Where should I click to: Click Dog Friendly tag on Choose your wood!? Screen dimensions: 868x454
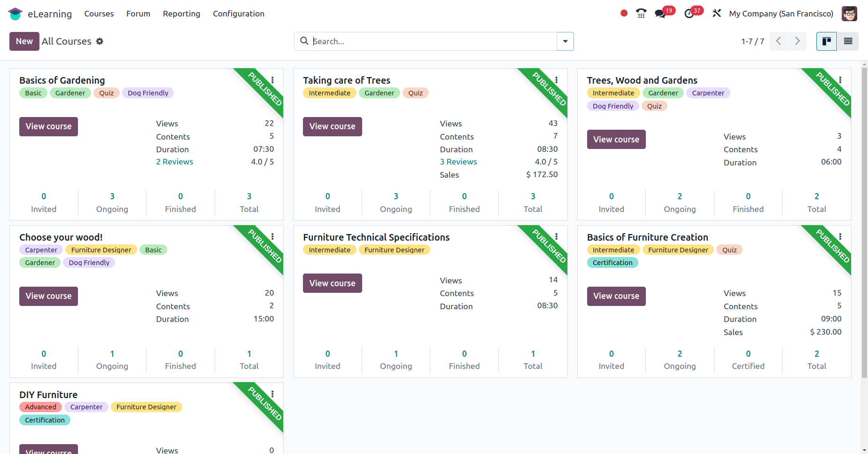pyautogui.click(x=89, y=263)
